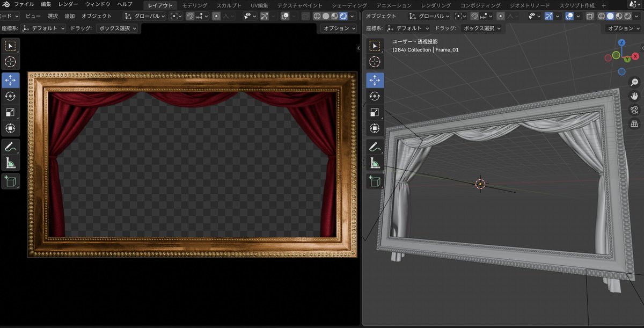Screen dimensions: 644x328
Task: Click the Blender logo menu icon
Action: (x=5, y=4)
